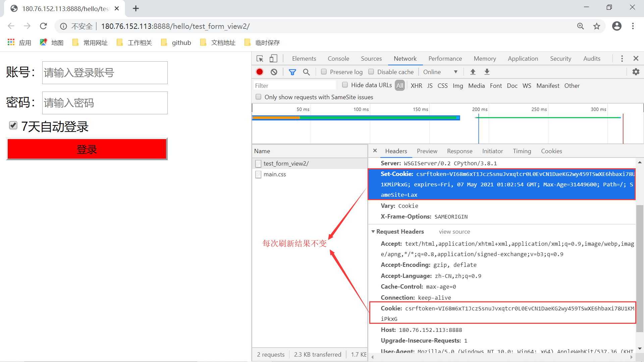Click the not-secure site info icon

pos(63,26)
